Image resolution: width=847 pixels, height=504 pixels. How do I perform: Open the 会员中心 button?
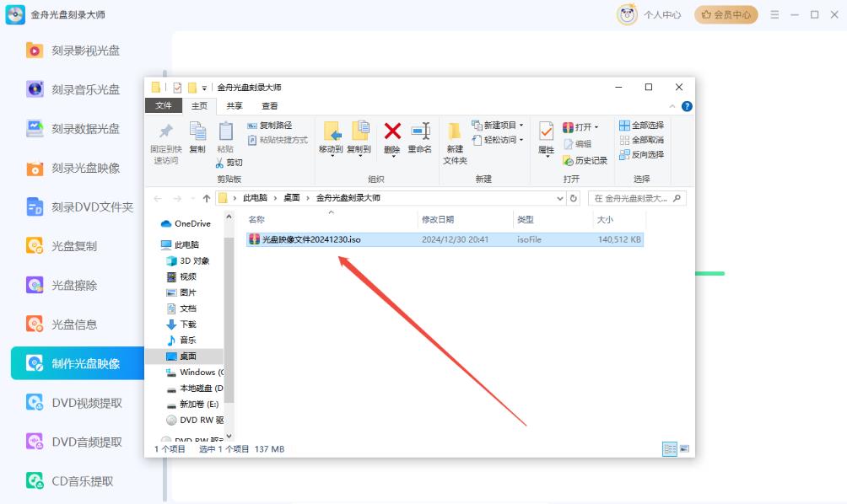[x=726, y=14]
